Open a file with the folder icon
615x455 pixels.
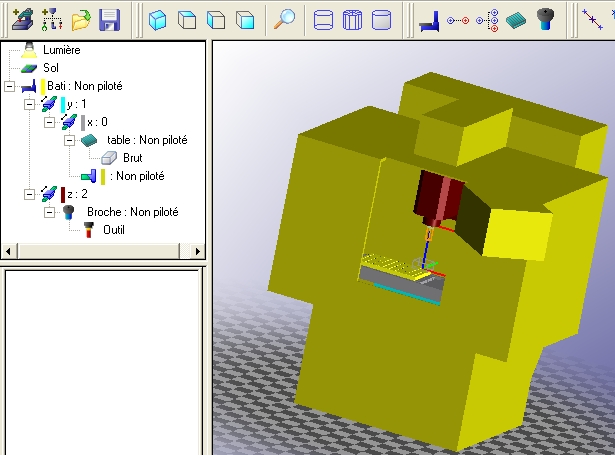click(81, 20)
